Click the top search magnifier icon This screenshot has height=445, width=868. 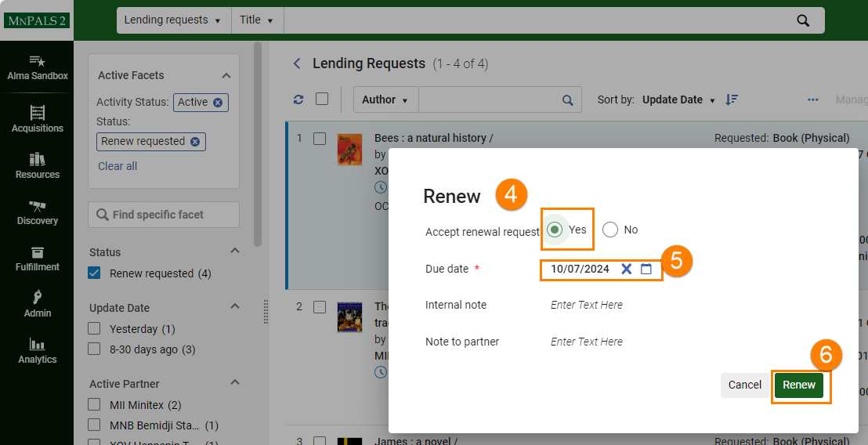(x=803, y=20)
